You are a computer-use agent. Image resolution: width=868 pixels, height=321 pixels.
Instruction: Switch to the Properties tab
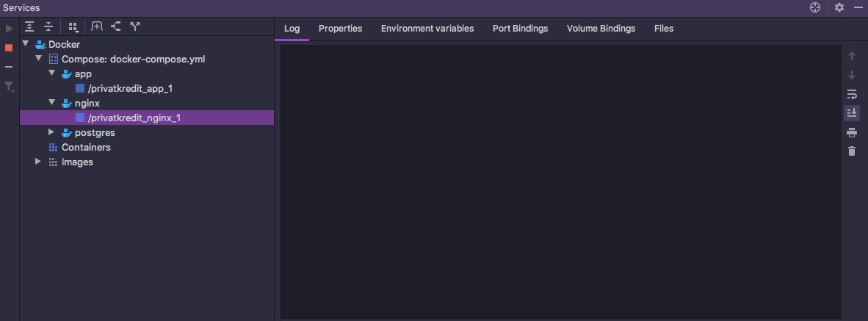click(341, 28)
